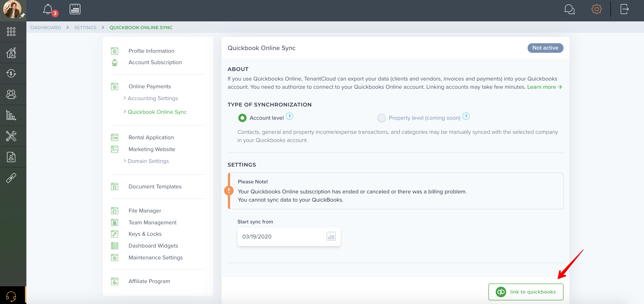The width and height of the screenshot is (644, 304).
Task: Click the Start sync from date field
Action: (289, 237)
